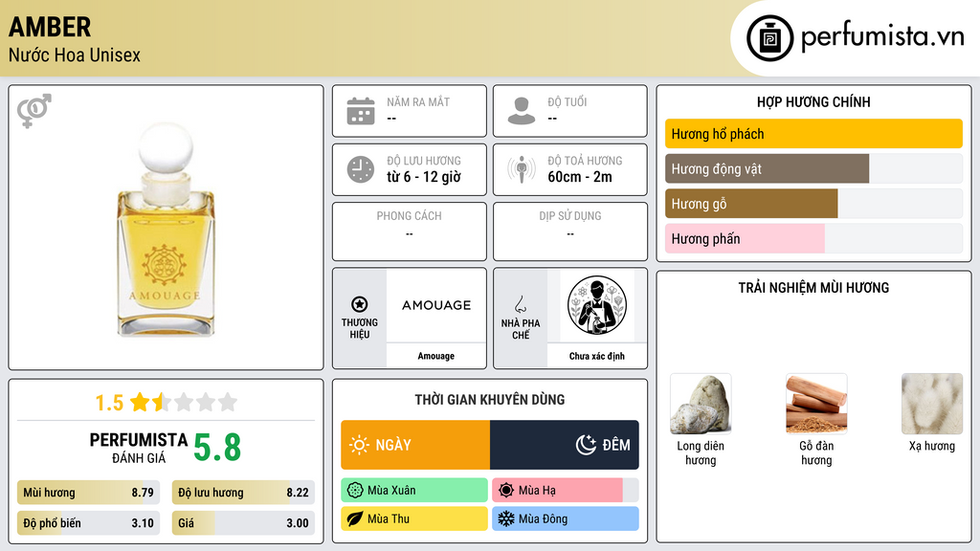Click the sun icon in the Ngày block
Viewport: 980px width, 551px height.
point(359,445)
